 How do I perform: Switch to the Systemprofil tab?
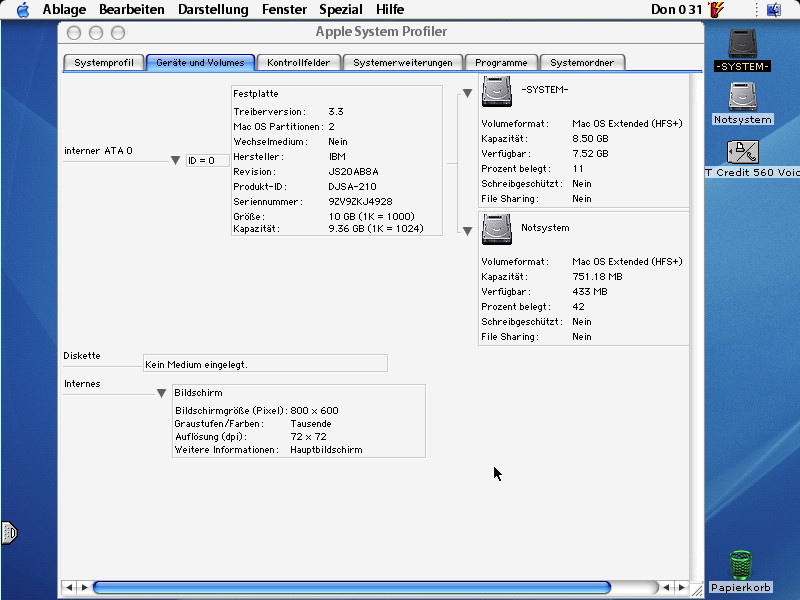pos(104,63)
